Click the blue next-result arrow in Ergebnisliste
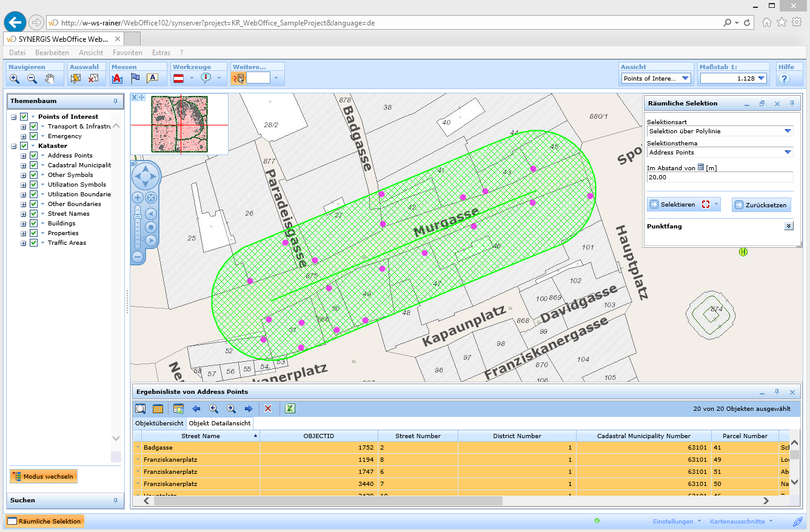The image size is (810, 532). point(249,409)
